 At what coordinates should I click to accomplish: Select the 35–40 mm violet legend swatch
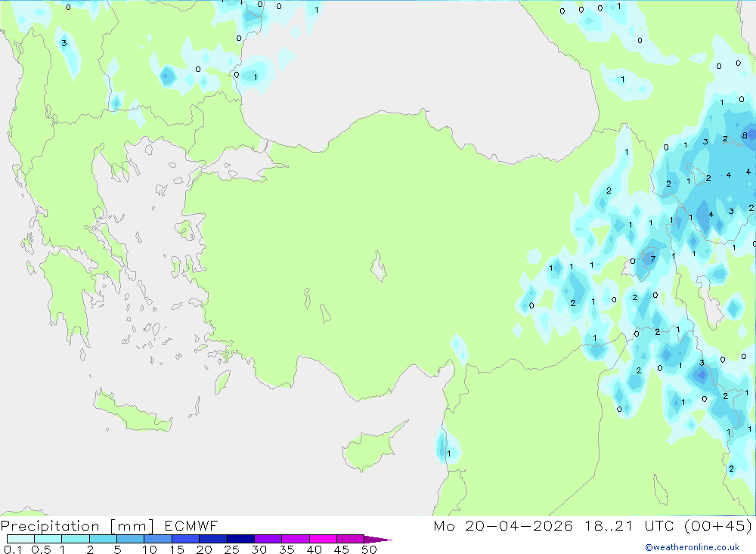[296, 539]
